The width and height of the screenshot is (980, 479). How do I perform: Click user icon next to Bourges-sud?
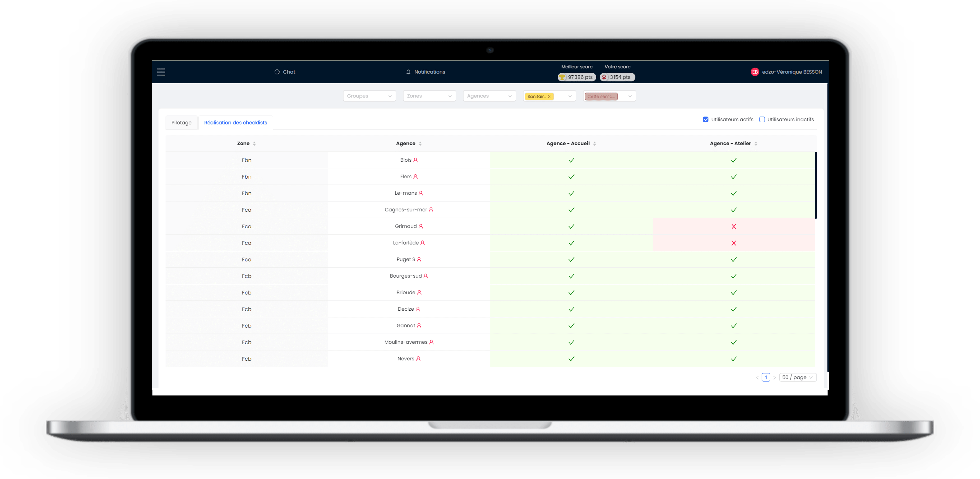[x=426, y=276]
